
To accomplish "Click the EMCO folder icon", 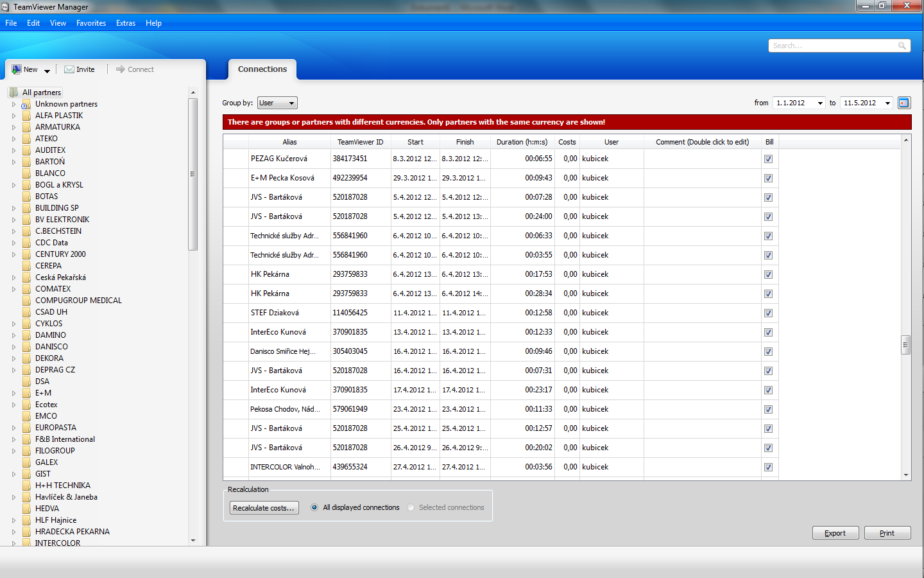I will coord(26,416).
